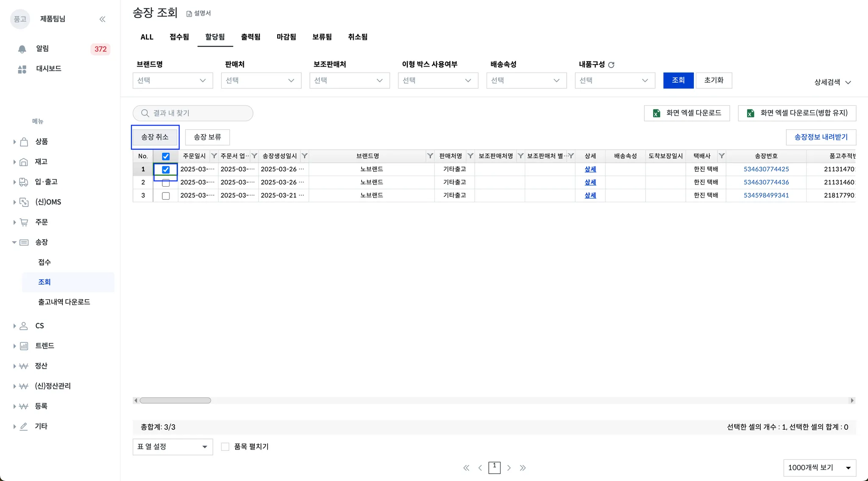Viewport: 868px width, 481px height.
Task: Check the checkbox in row 3
Action: coord(166,196)
